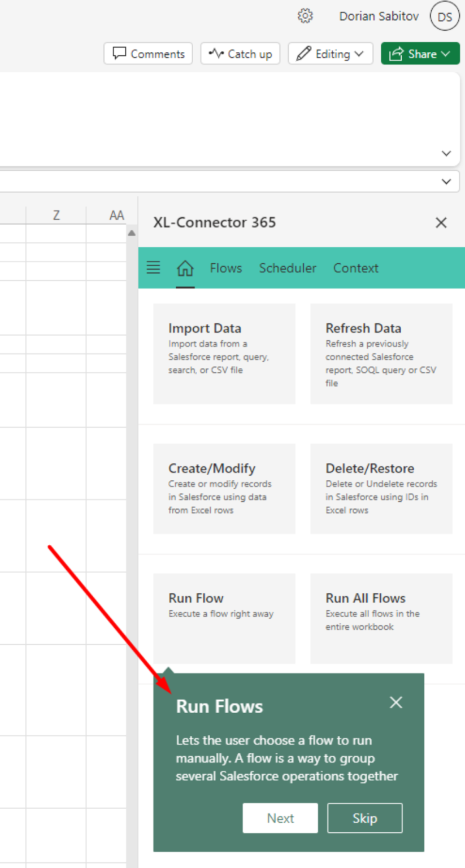Viewport: 465px width, 868px height.
Task: Switch to the Flows tab
Action: [x=225, y=268]
